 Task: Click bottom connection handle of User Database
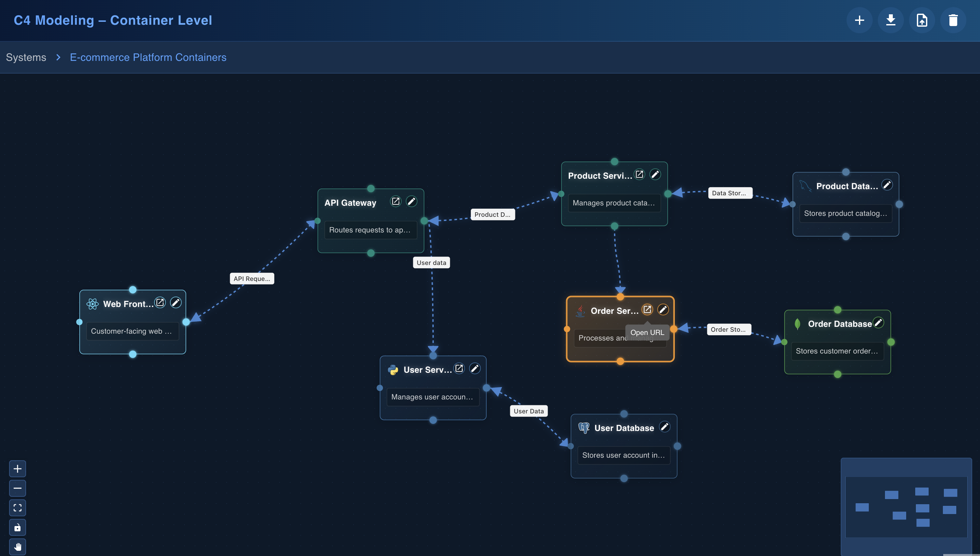(624, 479)
